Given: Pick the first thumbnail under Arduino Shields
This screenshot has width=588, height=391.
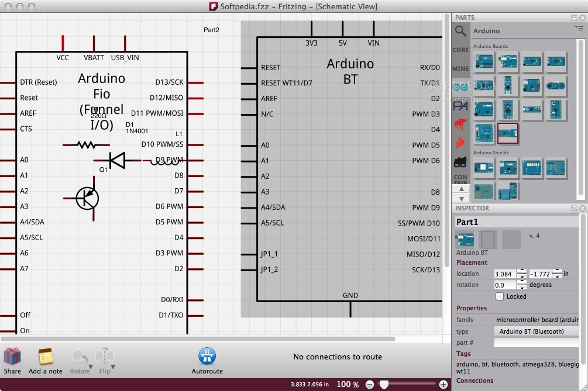Looking at the screenshot, I should [484, 167].
